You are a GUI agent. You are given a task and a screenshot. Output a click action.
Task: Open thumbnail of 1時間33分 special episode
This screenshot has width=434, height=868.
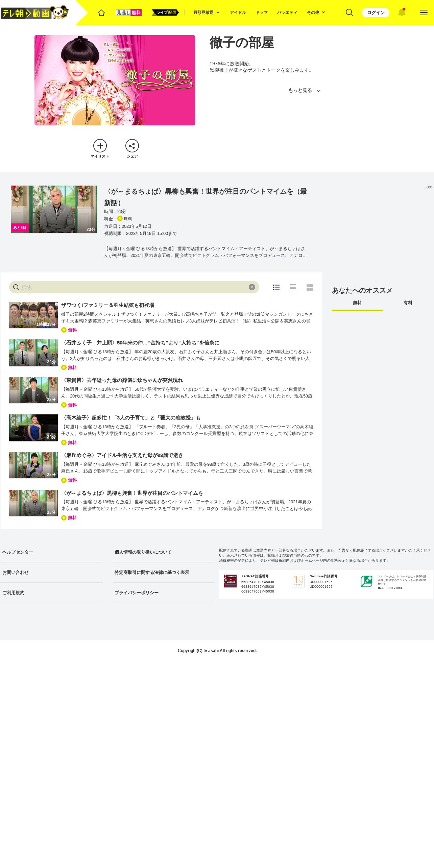[x=33, y=315]
